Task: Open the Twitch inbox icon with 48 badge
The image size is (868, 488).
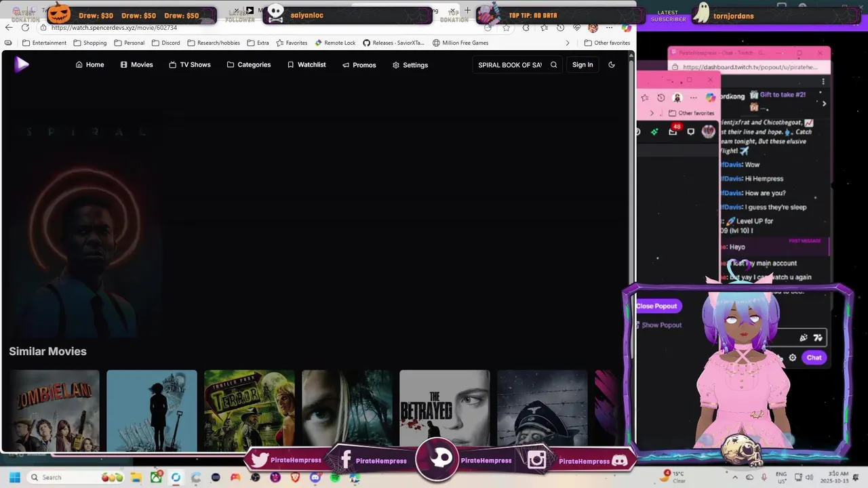Action: 673,131
